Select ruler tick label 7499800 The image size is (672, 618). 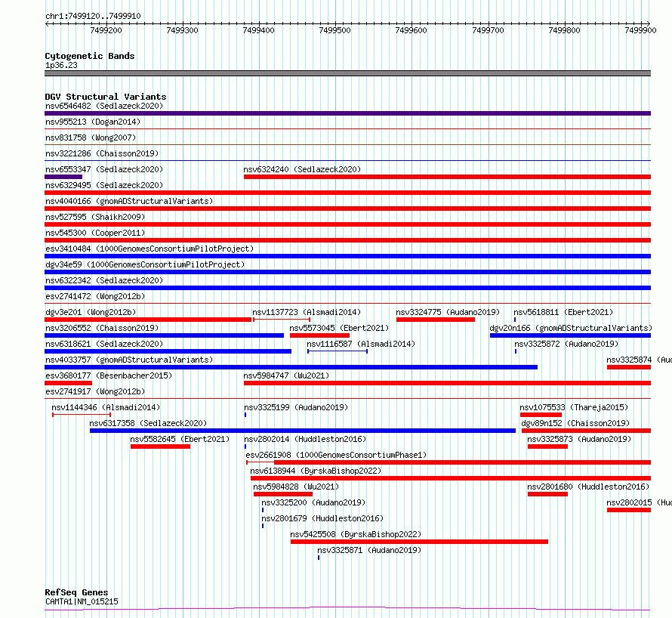[x=565, y=30]
